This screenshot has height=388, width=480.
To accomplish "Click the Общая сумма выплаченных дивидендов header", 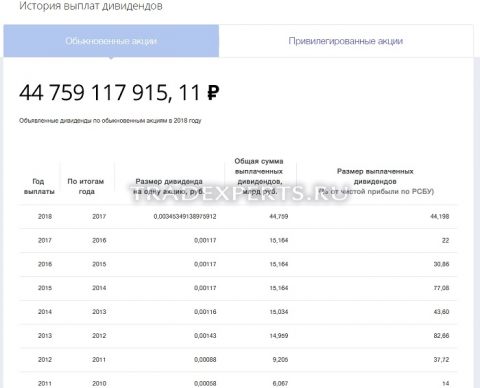I will [259, 176].
